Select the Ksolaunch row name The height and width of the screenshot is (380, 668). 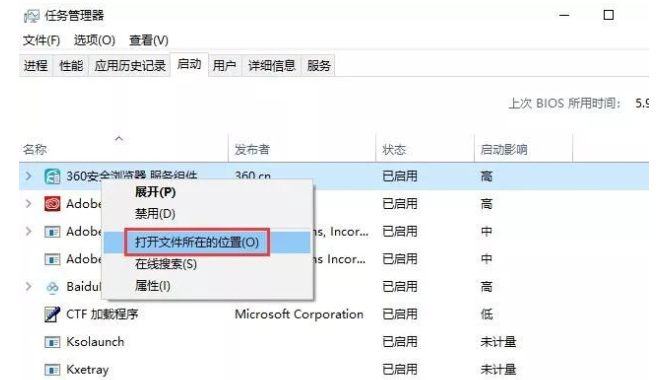[95, 342]
